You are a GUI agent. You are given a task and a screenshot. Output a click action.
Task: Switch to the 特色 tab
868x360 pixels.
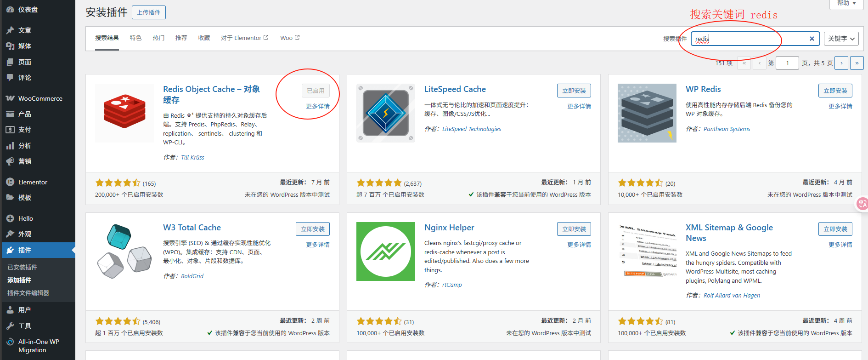coord(135,38)
